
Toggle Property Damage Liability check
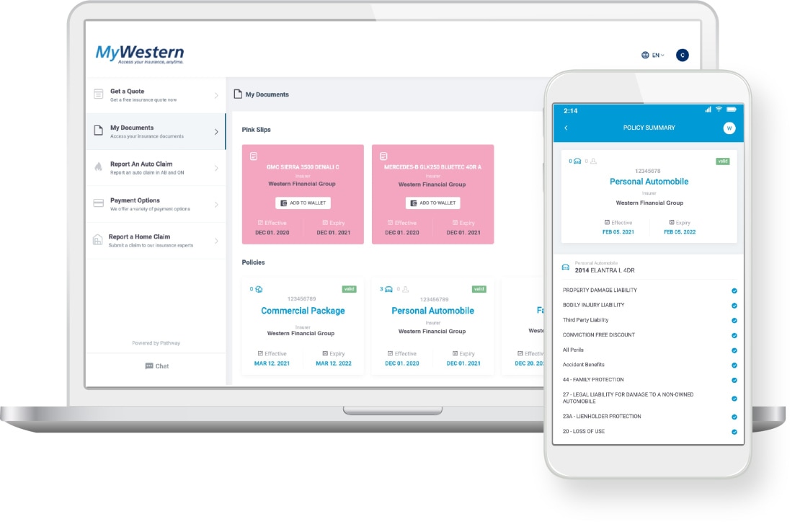tap(734, 291)
